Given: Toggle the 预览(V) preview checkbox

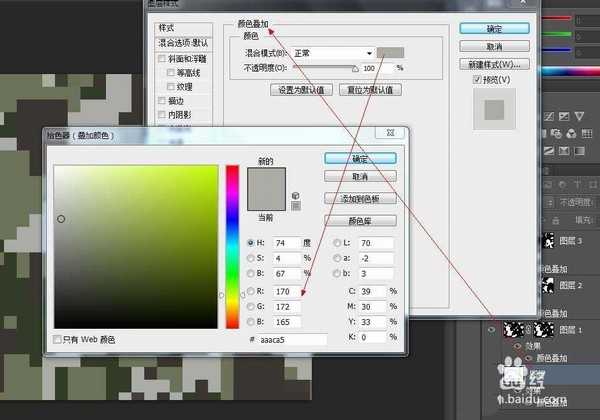Looking at the screenshot, I should 477,79.
